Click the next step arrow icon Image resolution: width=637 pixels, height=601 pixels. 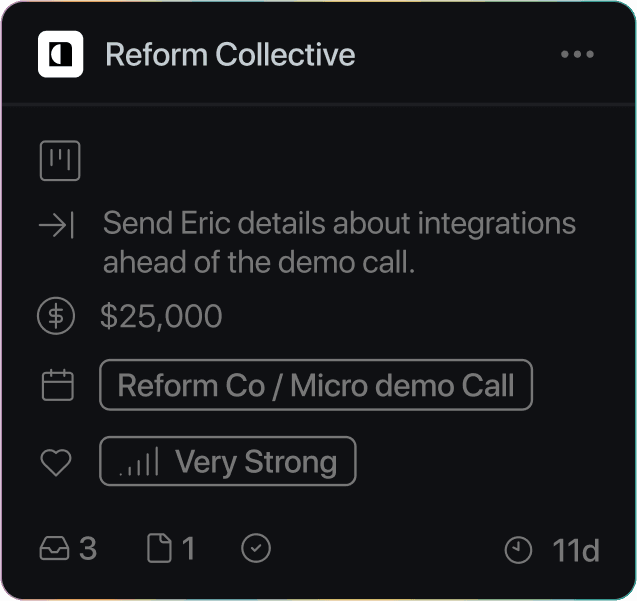tap(57, 226)
